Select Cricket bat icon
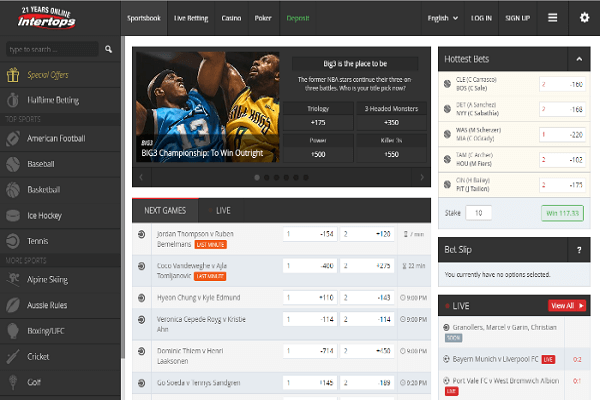 (13, 356)
